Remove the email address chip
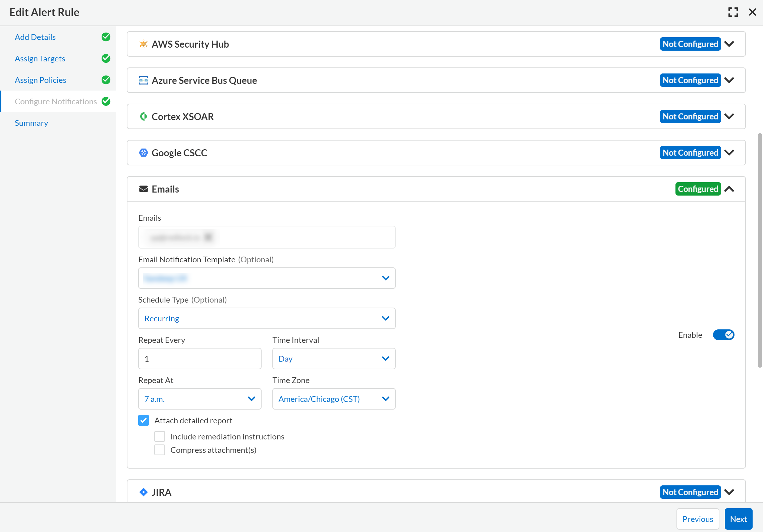The image size is (763, 532). tap(208, 237)
